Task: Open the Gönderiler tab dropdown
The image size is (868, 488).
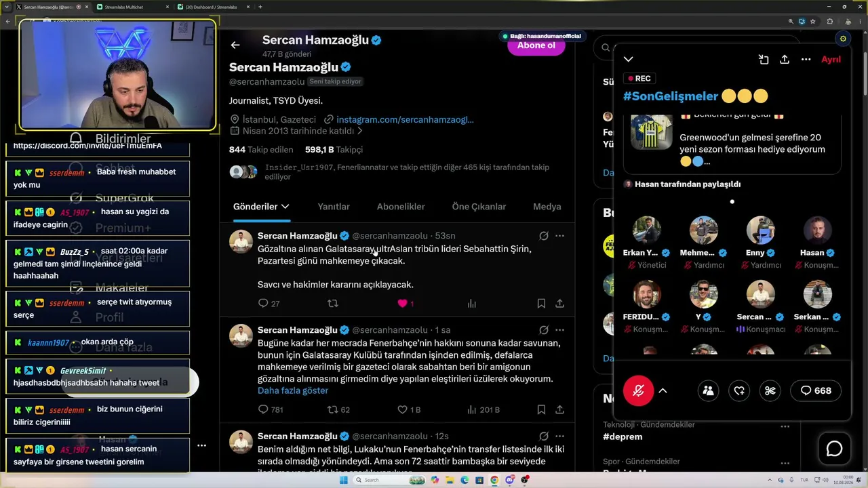Action: 261,207
